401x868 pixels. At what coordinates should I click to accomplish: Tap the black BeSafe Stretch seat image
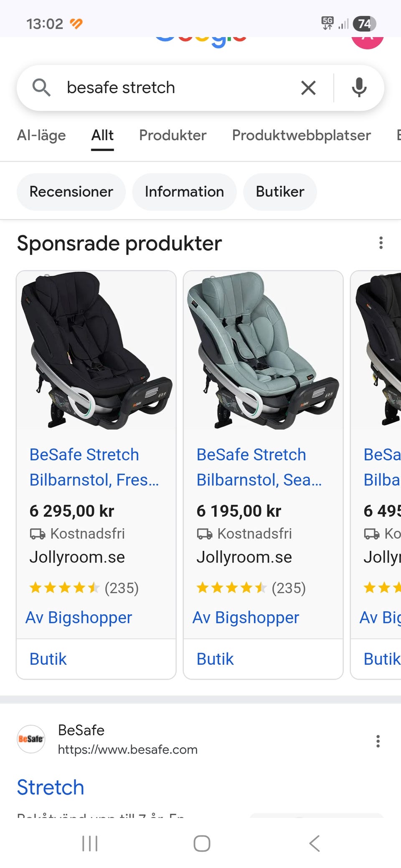[96, 351]
